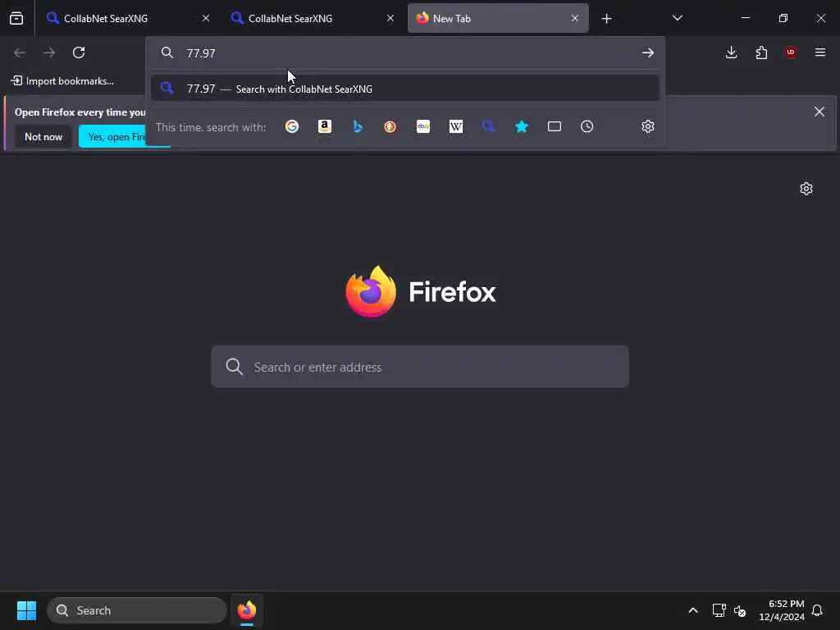Screen dimensions: 840x630
Task: Click the Search or enter address box
Action: pos(419,367)
